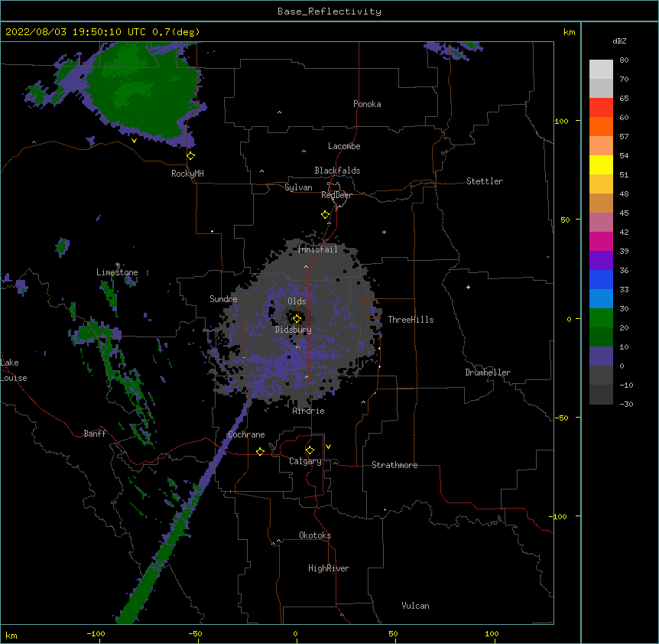The image size is (659, 644).
Task: Pick the magenta 39–42 dBZ legend swatch
Action: [601, 241]
